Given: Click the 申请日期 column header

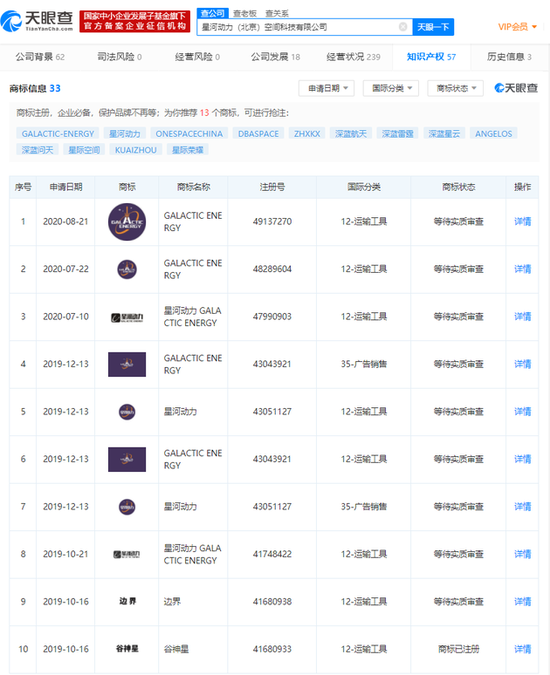Looking at the screenshot, I should [x=65, y=187].
